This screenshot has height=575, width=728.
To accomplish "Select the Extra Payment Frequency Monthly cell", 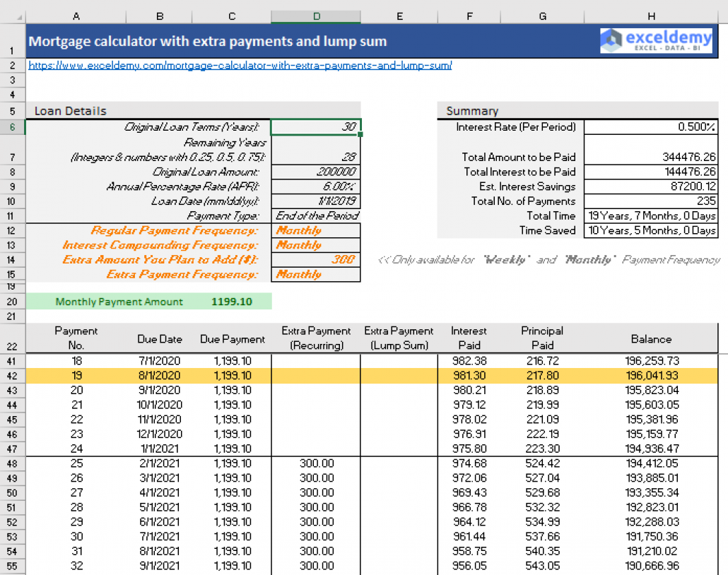I will [x=316, y=274].
